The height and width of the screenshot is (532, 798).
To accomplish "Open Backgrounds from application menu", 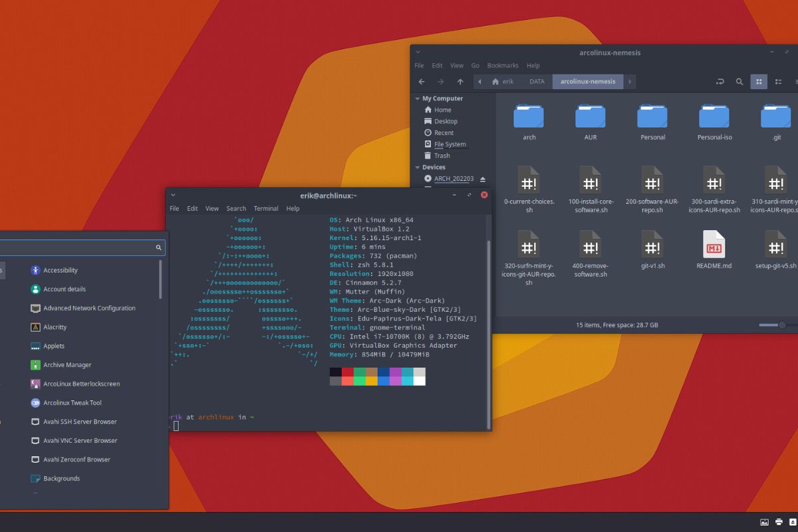I will pyautogui.click(x=55, y=479).
